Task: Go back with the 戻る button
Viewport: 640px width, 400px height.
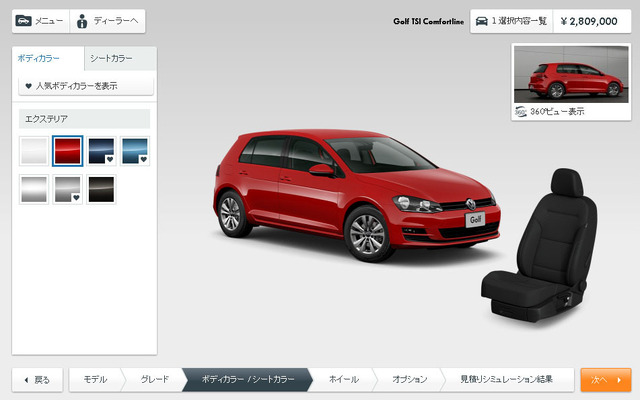Action: [x=37, y=380]
